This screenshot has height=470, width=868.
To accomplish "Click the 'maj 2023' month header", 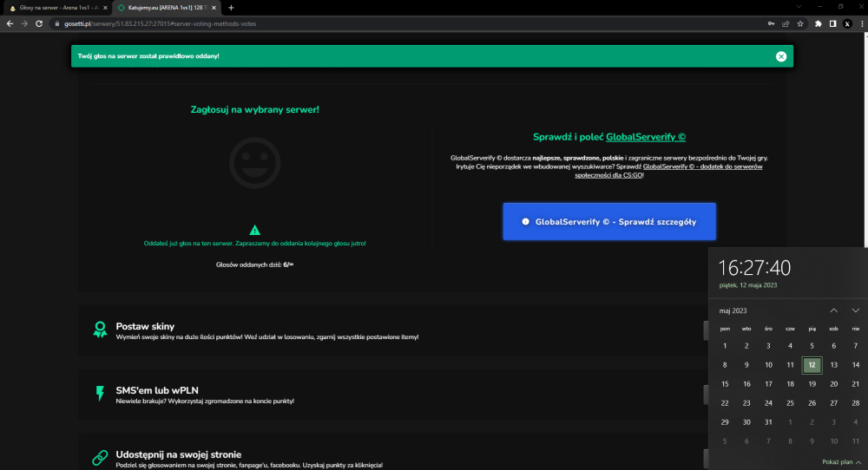I will click(x=733, y=310).
